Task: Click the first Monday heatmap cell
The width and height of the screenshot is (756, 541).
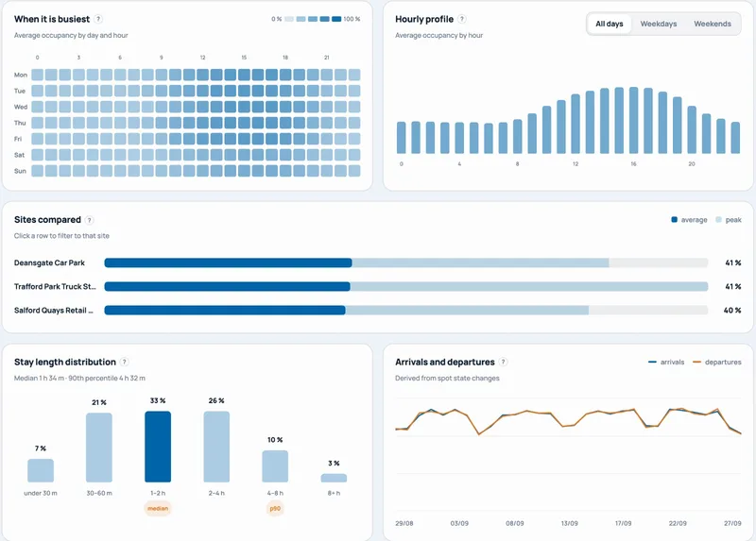Action: click(x=38, y=75)
